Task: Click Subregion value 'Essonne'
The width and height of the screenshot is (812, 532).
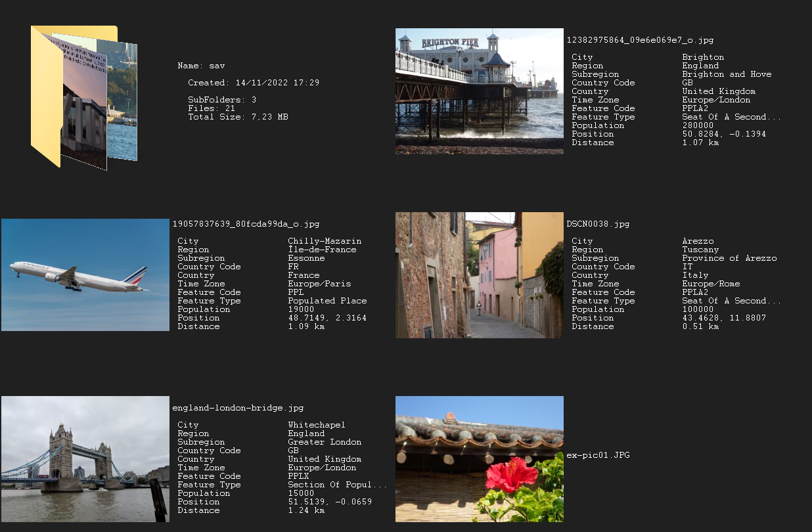Action: coord(306,258)
